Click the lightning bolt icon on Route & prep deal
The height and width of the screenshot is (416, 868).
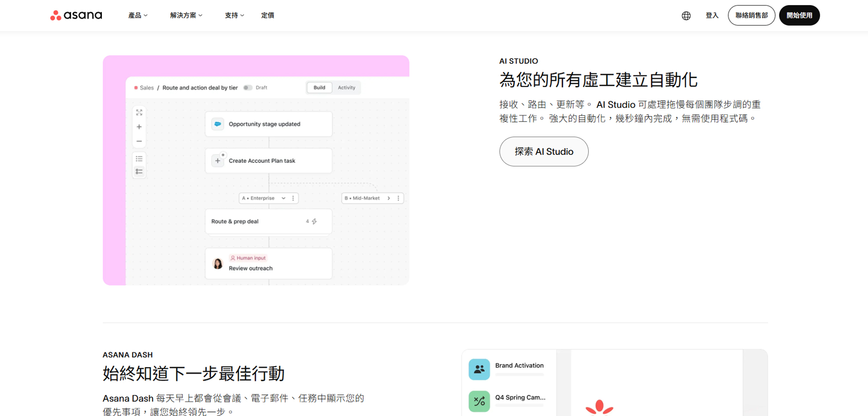pos(314,221)
